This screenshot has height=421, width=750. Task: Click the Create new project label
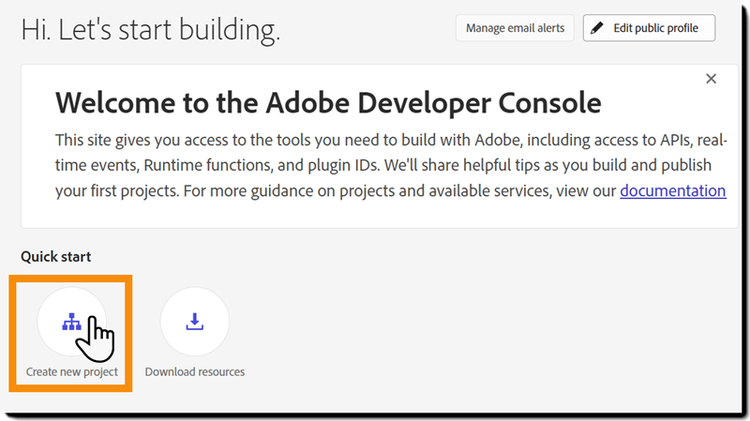pyautogui.click(x=72, y=372)
